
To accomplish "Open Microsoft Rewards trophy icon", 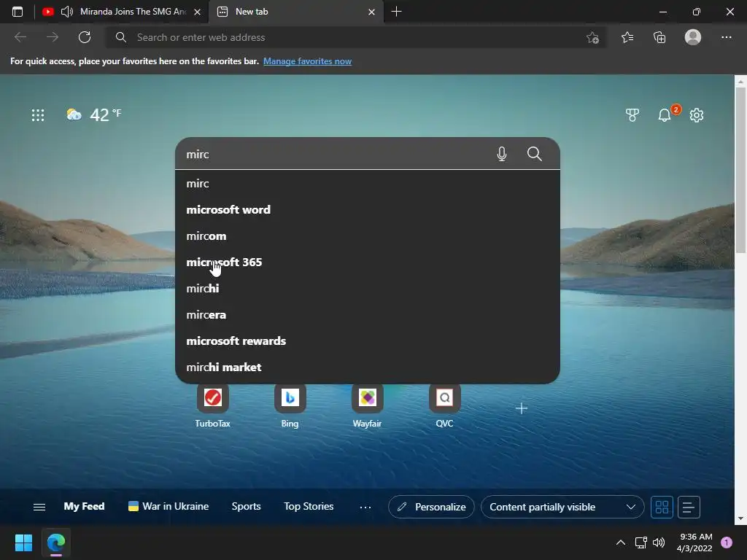I will (632, 114).
